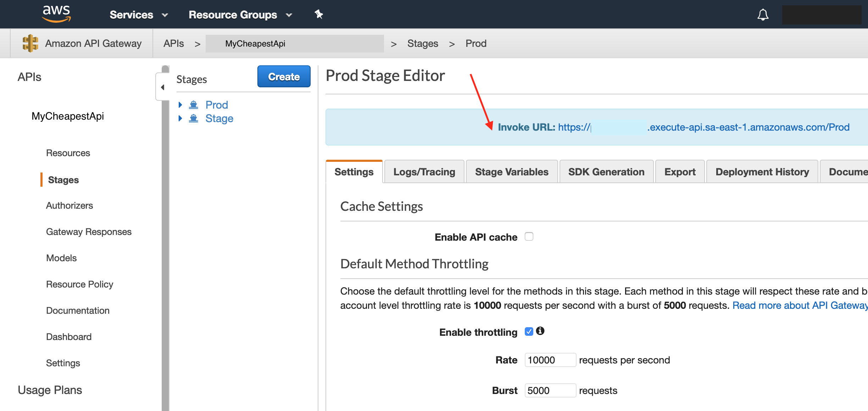Viewport: 868px width, 411px height.
Task: Disable the Enable throttling checkbox
Action: pos(529,331)
